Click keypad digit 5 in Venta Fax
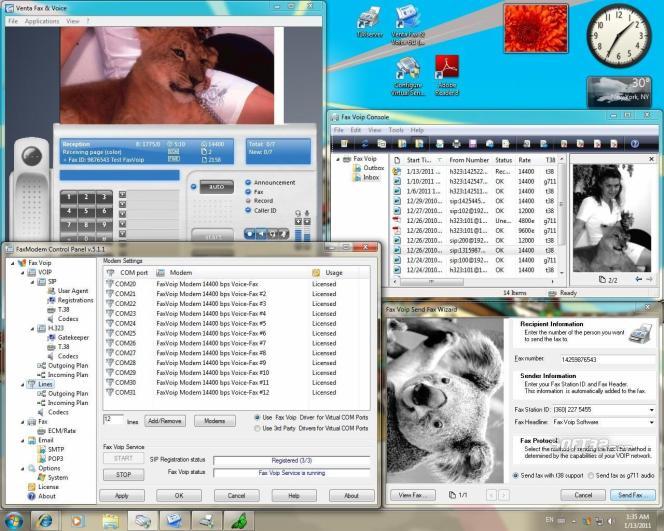This screenshot has height=531, width=664. [86, 210]
